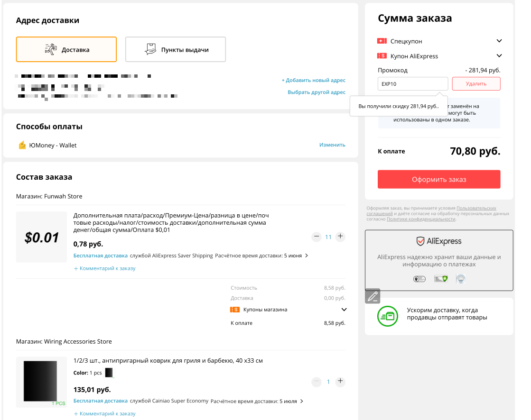Screen dimensions: 531x420
Task: Click the ЮMoney wallet icon
Action: click(22, 145)
